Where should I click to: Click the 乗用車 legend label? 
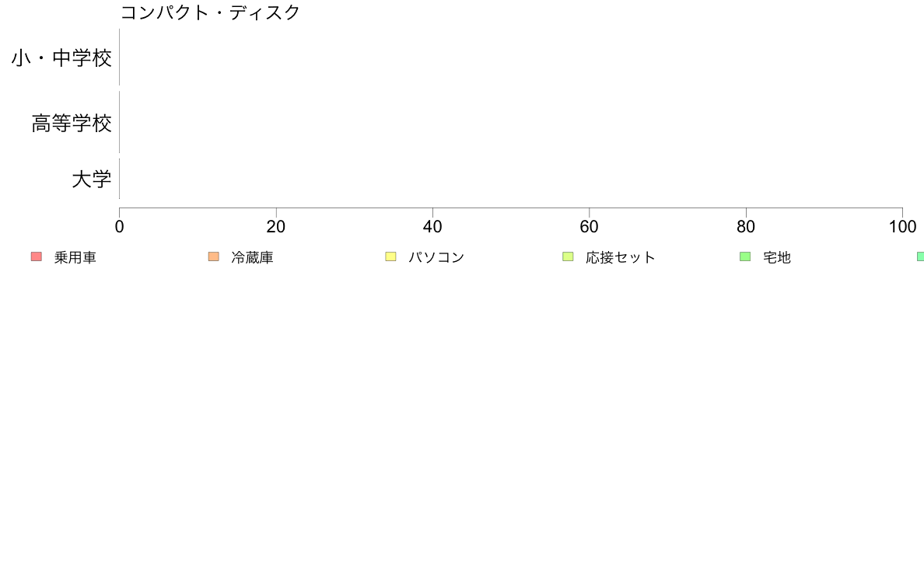coord(75,257)
